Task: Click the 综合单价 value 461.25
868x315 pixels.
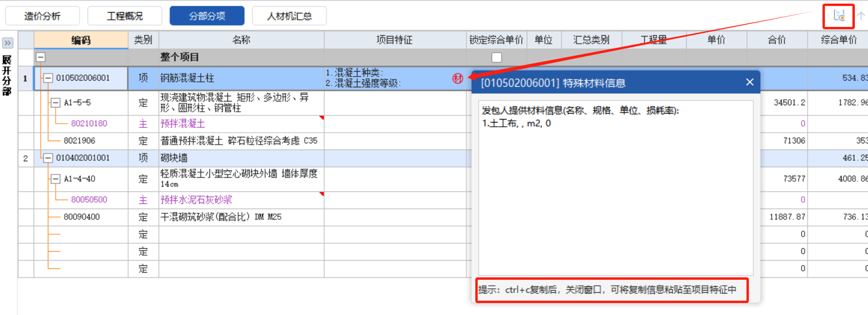Action: point(854,158)
